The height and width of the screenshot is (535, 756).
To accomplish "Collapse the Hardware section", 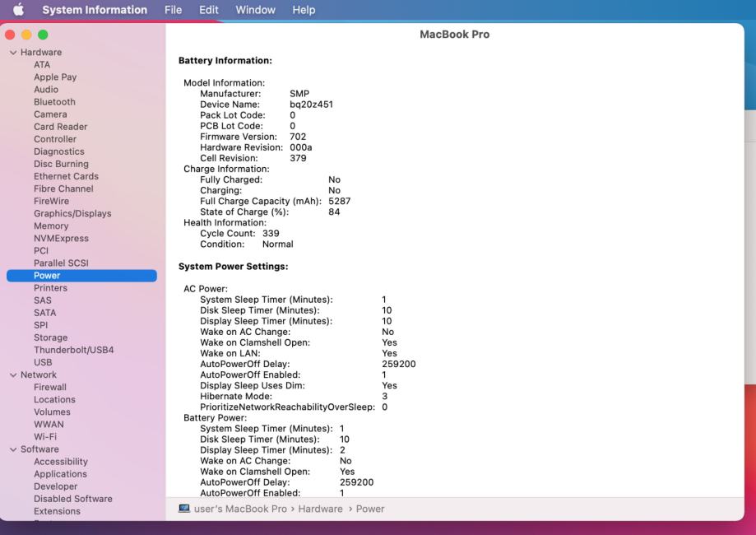I will tap(13, 52).
